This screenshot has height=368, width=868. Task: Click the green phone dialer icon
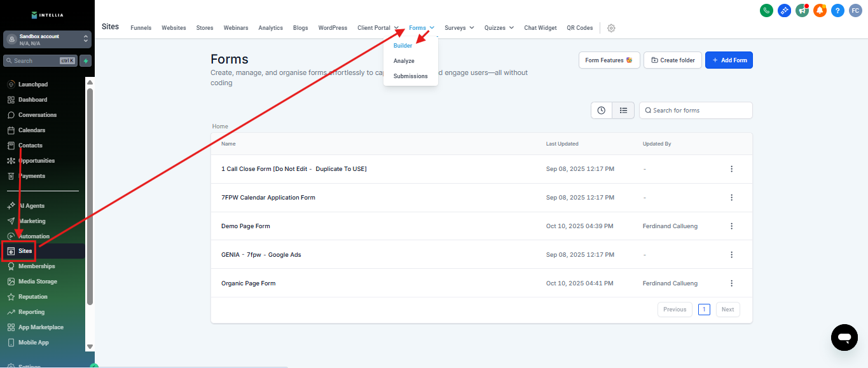tap(766, 10)
